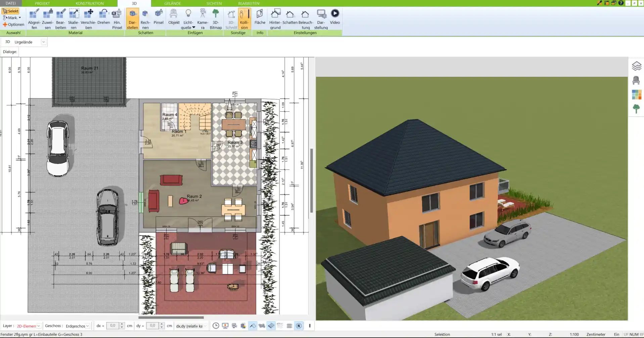644x338 pixels.
Task: Switch to the SICHTEN tab
Action: 214,3
